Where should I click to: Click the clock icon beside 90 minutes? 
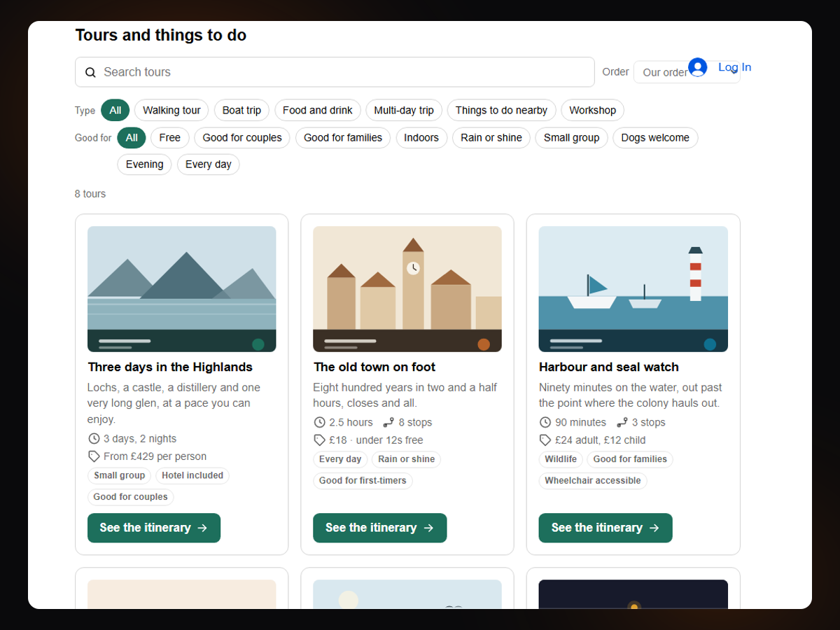pos(545,422)
